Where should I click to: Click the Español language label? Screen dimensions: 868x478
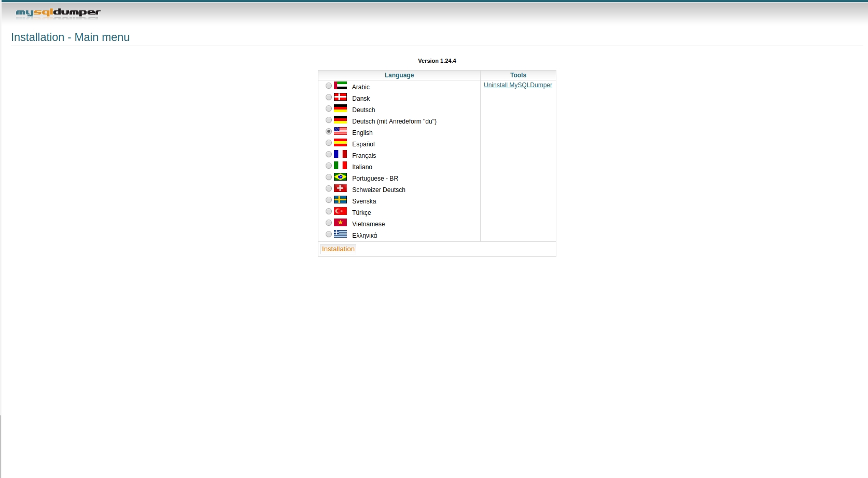click(x=363, y=144)
